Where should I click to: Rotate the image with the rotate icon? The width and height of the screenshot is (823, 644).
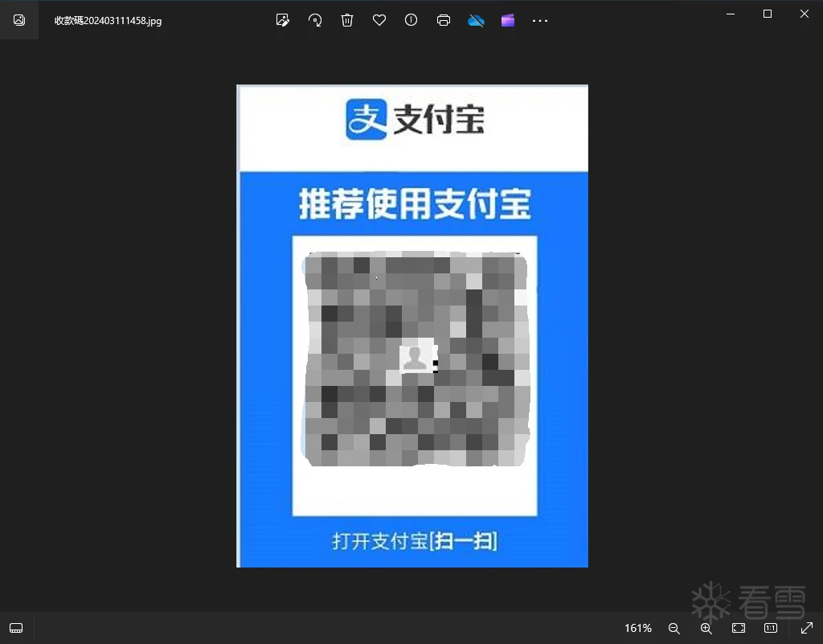coord(315,20)
